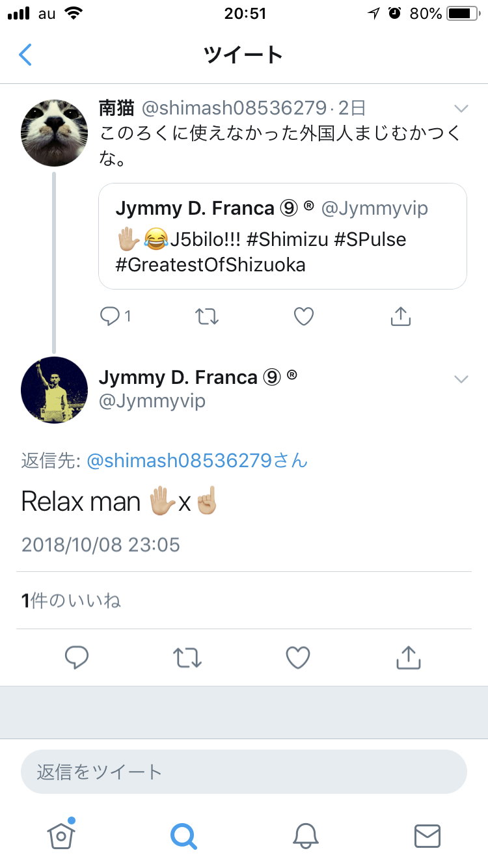Retweet 南猫's quoted tweet

[207, 316]
